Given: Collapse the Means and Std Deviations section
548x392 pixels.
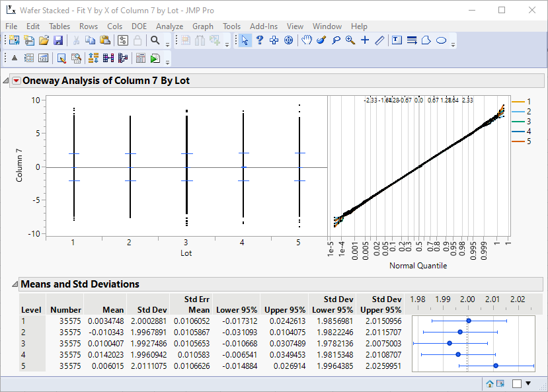Looking at the screenshot, I should [14, 285].
